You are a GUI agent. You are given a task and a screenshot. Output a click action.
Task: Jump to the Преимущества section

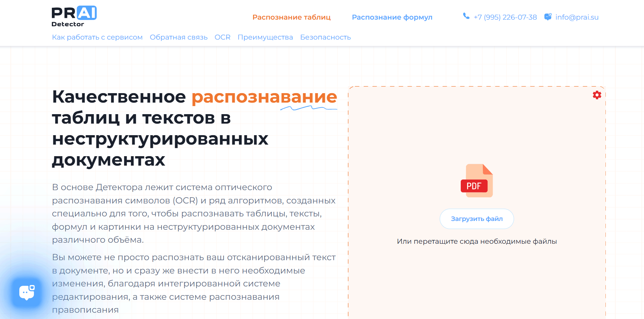pyautogui.click(x=265, y=37)
